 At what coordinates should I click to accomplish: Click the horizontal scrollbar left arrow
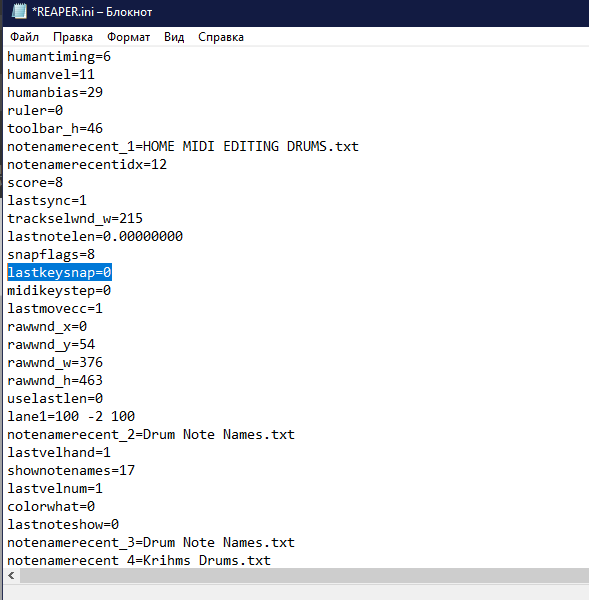tap(11, 575)
